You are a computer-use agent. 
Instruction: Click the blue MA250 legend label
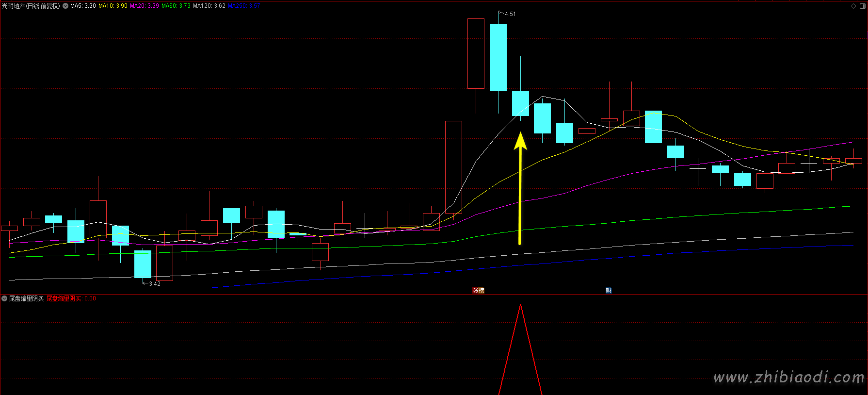(x=244, y=6)
